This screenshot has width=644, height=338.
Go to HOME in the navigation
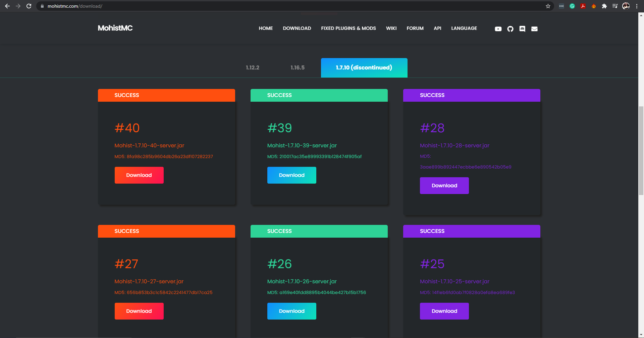pos(266,28)
